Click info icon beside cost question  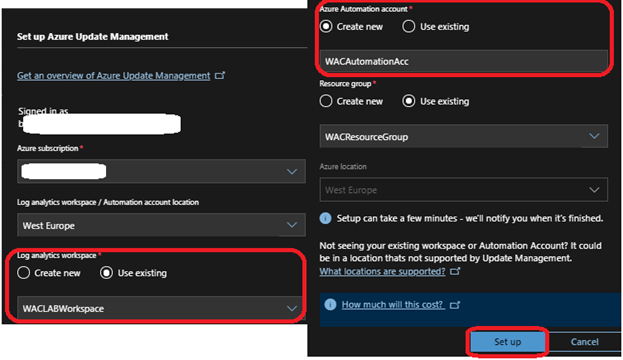coord(330,305)
